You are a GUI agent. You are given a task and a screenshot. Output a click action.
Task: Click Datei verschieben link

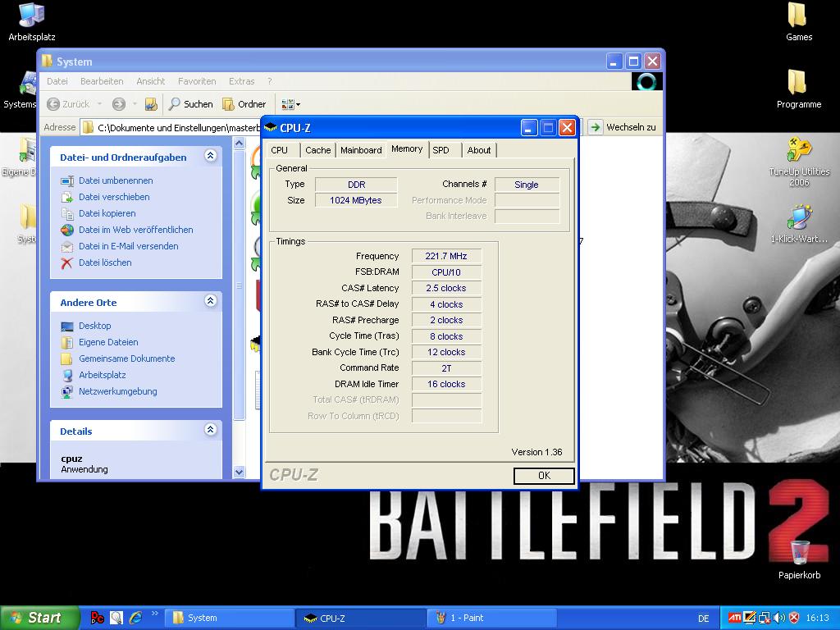[114, 197]
